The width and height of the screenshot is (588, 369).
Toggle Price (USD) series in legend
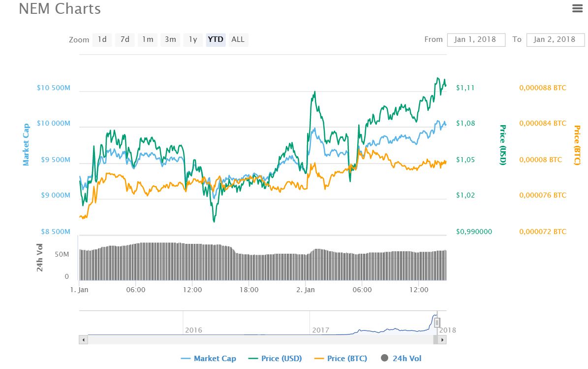click(x=275, y=359)
